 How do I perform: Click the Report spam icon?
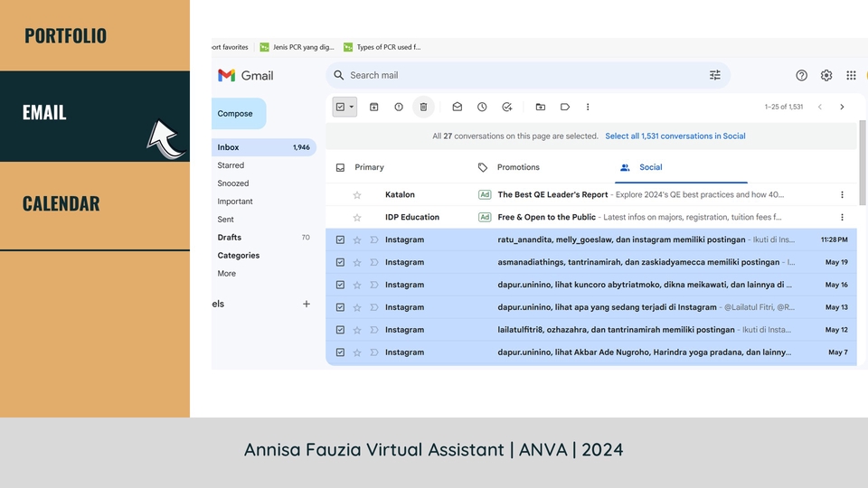[399, 107]
